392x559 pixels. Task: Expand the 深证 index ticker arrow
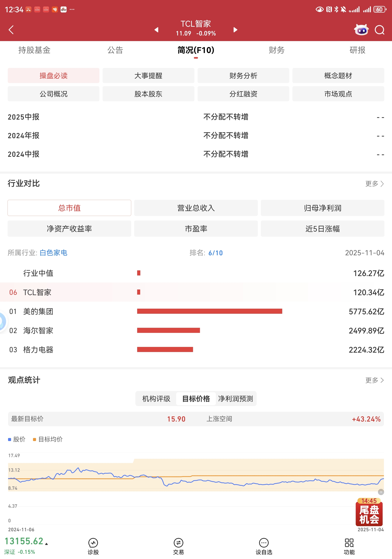(x=47, y=544)
